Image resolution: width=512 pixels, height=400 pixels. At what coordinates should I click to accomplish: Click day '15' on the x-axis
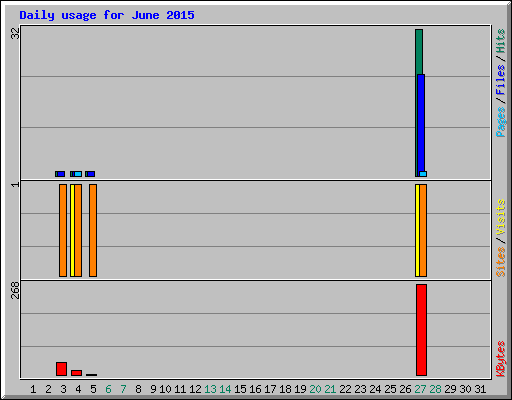pos(240,389)
